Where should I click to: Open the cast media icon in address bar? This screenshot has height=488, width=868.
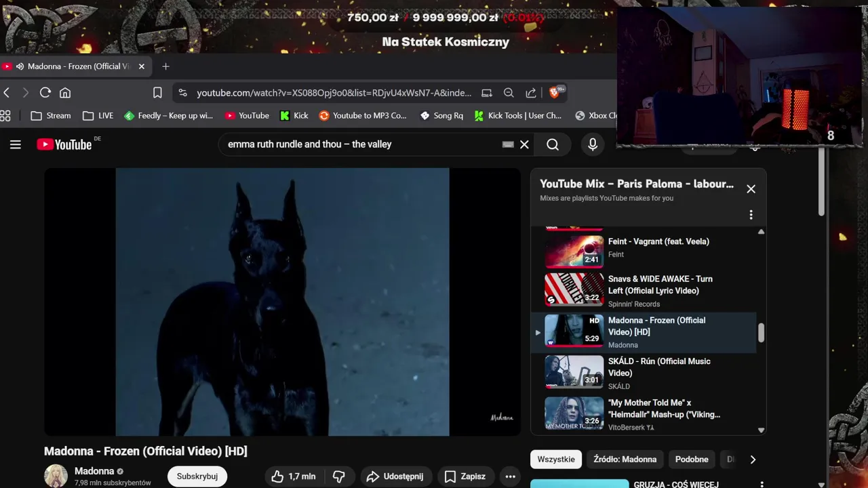tap(487, 93)
